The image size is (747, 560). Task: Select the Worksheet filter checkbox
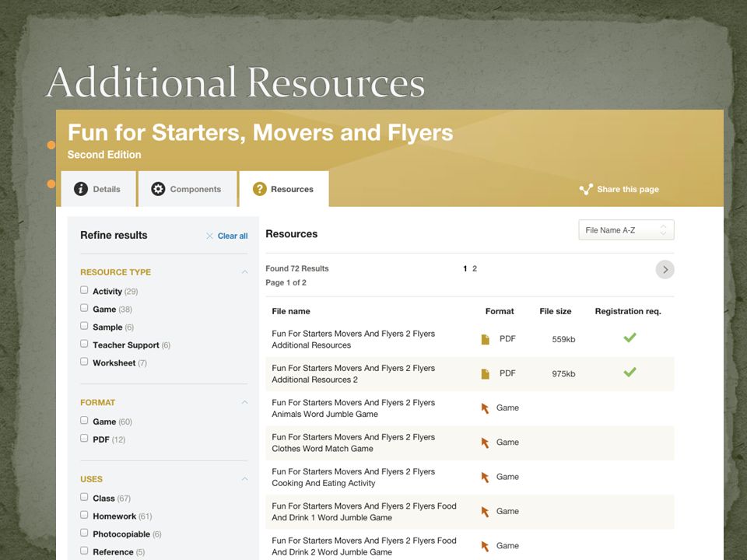(x=84, y=362)
